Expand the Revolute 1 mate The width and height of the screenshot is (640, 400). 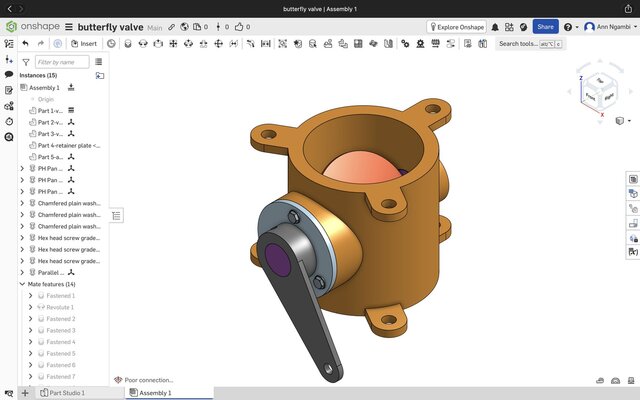(x=31, y=307)
